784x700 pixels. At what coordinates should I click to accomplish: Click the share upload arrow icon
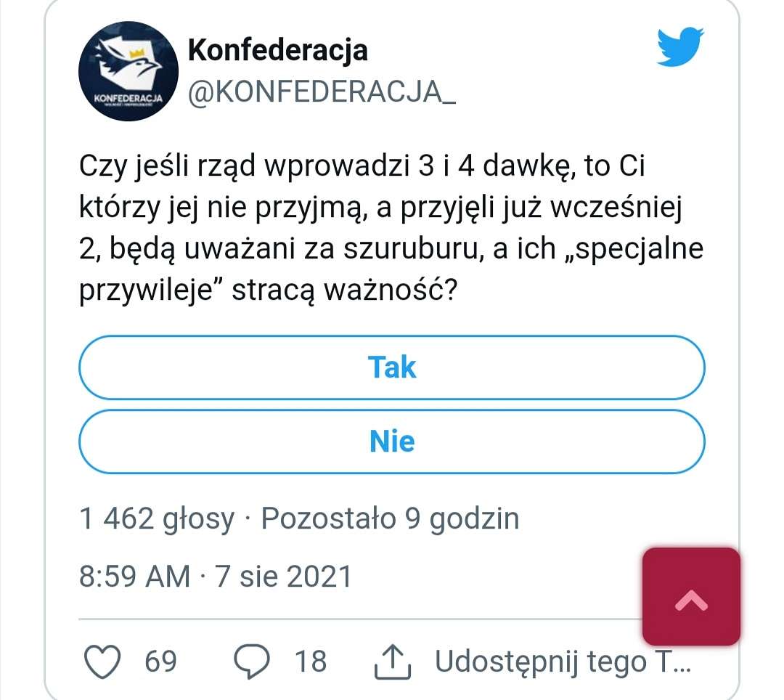click(393, 661)
